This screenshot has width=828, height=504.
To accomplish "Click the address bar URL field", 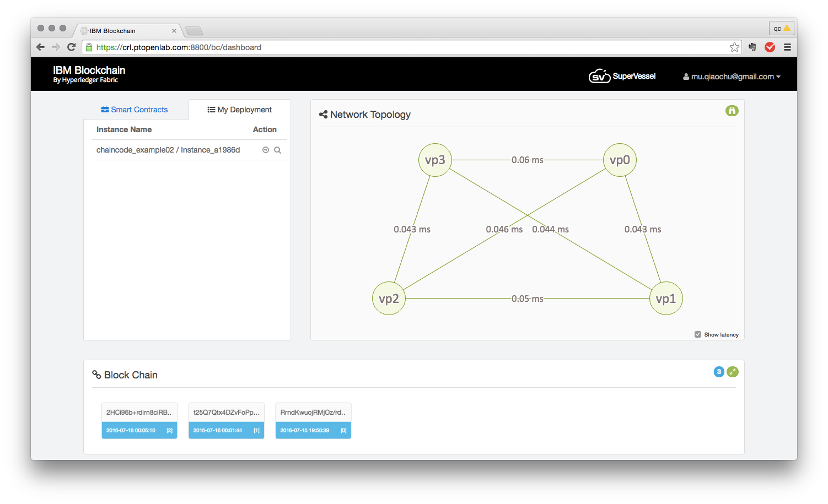I will [x=411, y=47].
